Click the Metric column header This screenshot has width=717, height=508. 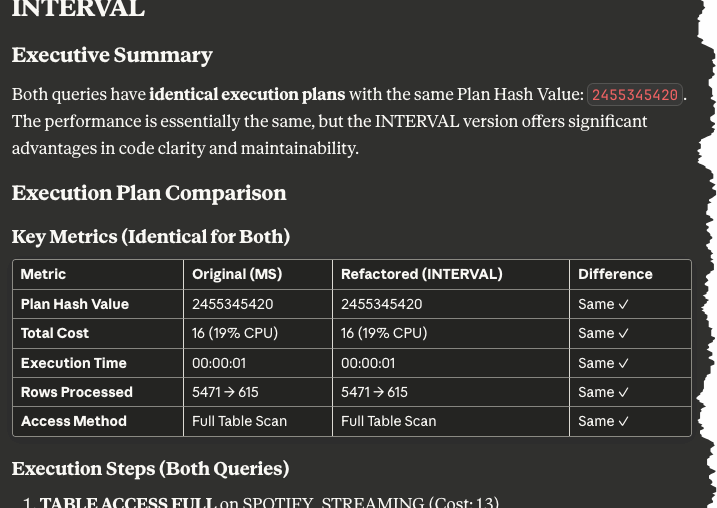tap(43, 274)
